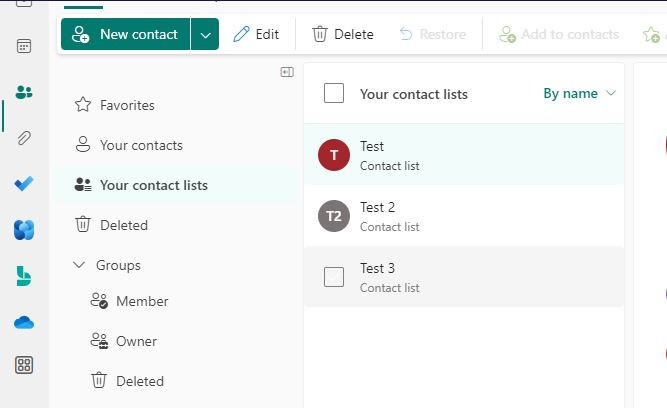Click the Delete toolbar button
This screenshot has height=408, width=667.
point(343,34)
